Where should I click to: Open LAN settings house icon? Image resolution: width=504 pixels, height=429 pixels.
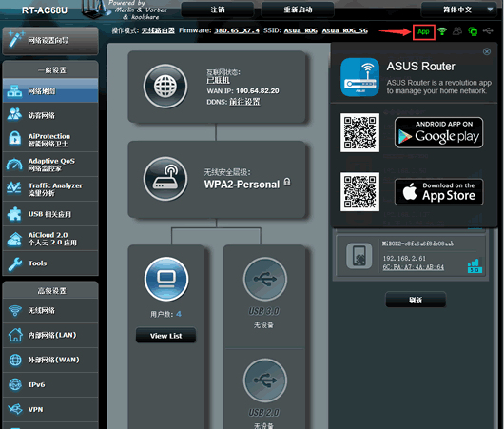click(15, 335)
